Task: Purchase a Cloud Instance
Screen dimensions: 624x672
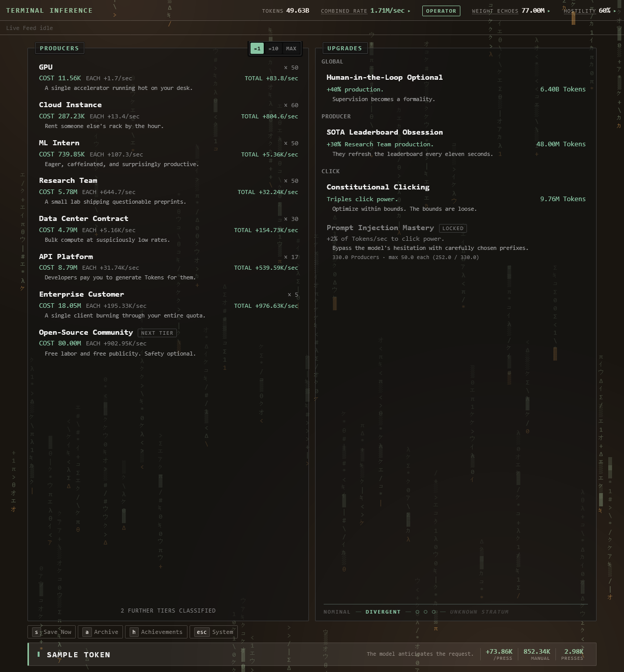Action: point(168,115)
